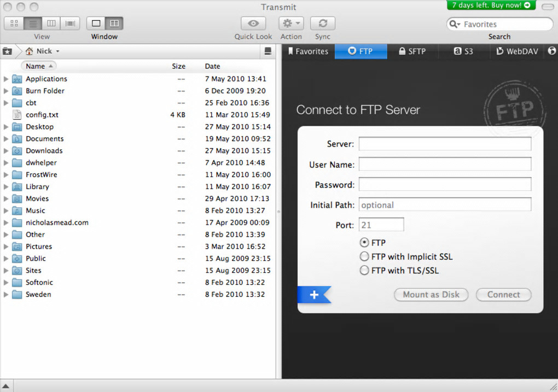Expand the nicholasmead.com folder
The width and height of the screenshot is (558, 392).
click(x=5, y=223)
